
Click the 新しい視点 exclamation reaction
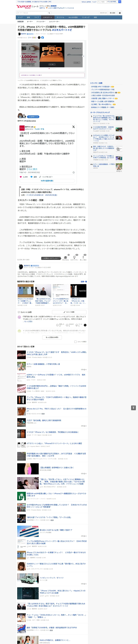[x=83, y=257]
